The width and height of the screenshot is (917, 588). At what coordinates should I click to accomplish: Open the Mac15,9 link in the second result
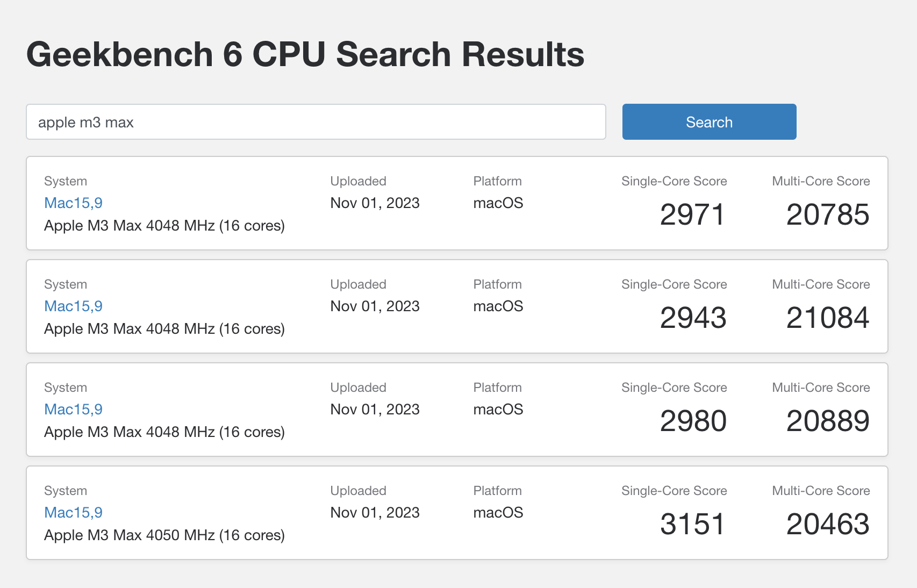(x=74, y=306)
